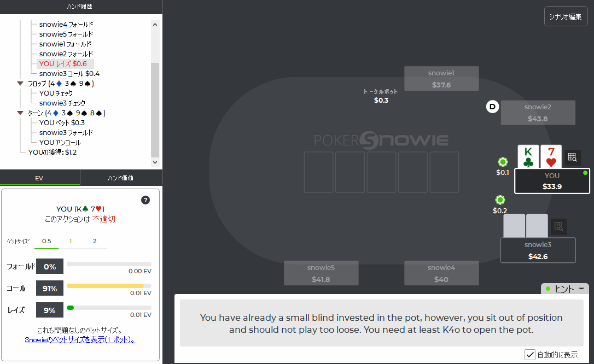
Task: Open the Snowieのベットサイズを表示 link
Action: pos(80,340)
